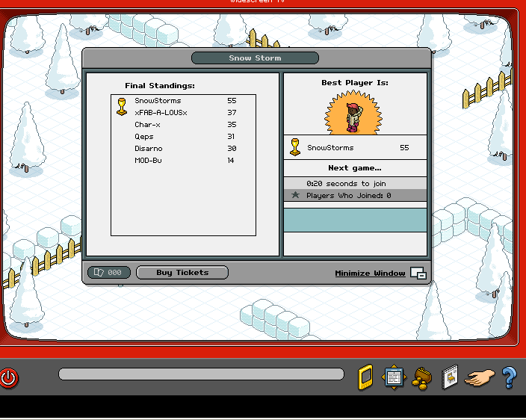The height and width of the screenshot is (420, 526).
Task: Click the Snow Storm title bar
Action: [x=255, y=58]
